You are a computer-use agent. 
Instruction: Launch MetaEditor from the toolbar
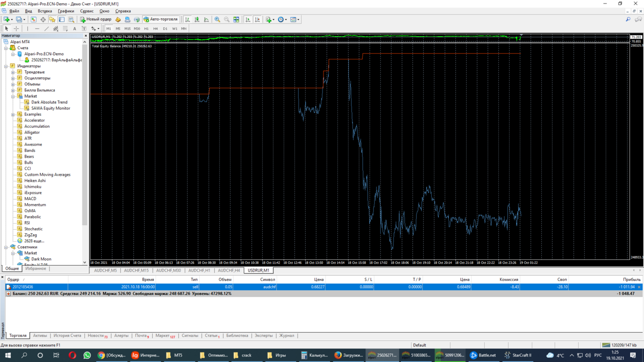click(x=118, y=19)
